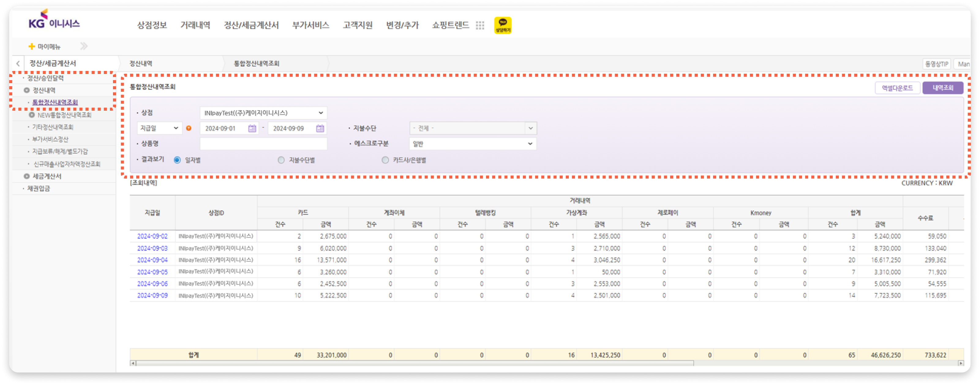Collapse sidebar with the left arrow icon

tap(18, 64)
